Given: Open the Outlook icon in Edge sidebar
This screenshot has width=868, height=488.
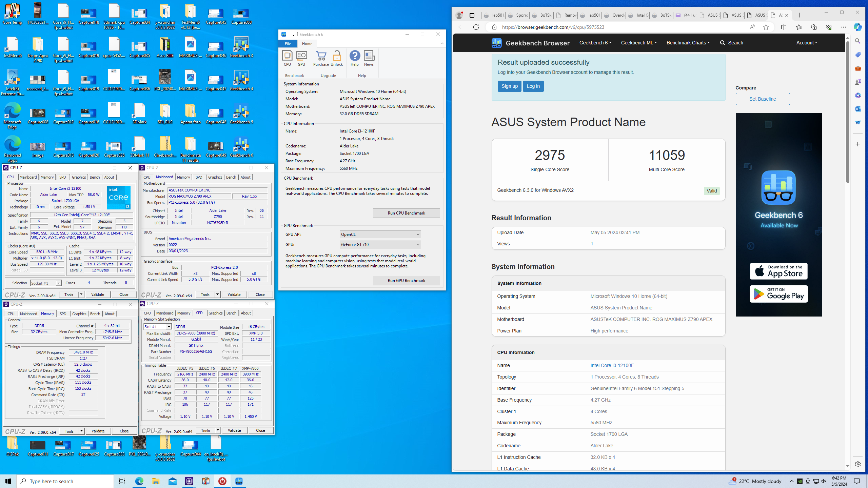Looking at the screenshot, I should tap(858, 109).
